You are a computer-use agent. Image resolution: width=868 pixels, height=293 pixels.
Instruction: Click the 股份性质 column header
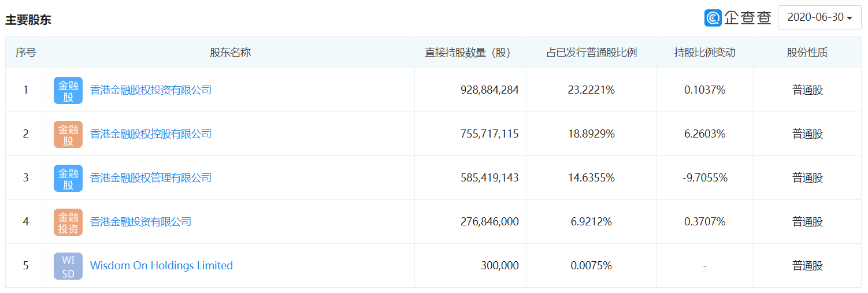pos(807,53)
